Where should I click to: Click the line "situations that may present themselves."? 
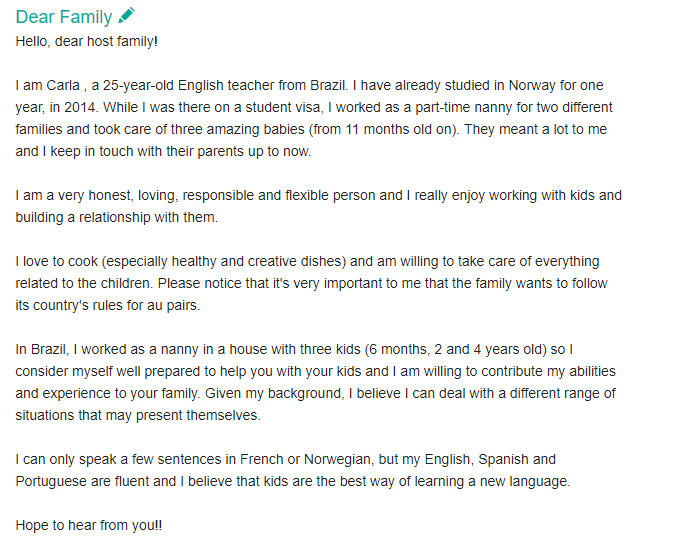138,416
